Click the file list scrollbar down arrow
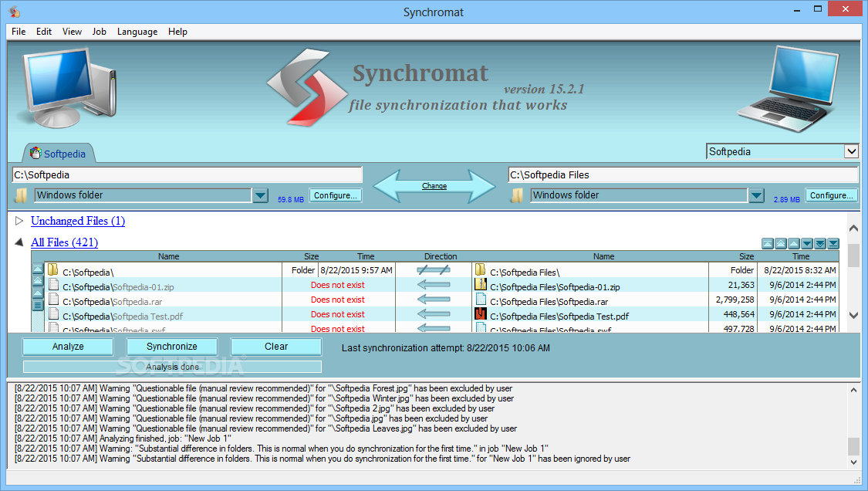Screen dimensions: 868x491 click(853, 315)
